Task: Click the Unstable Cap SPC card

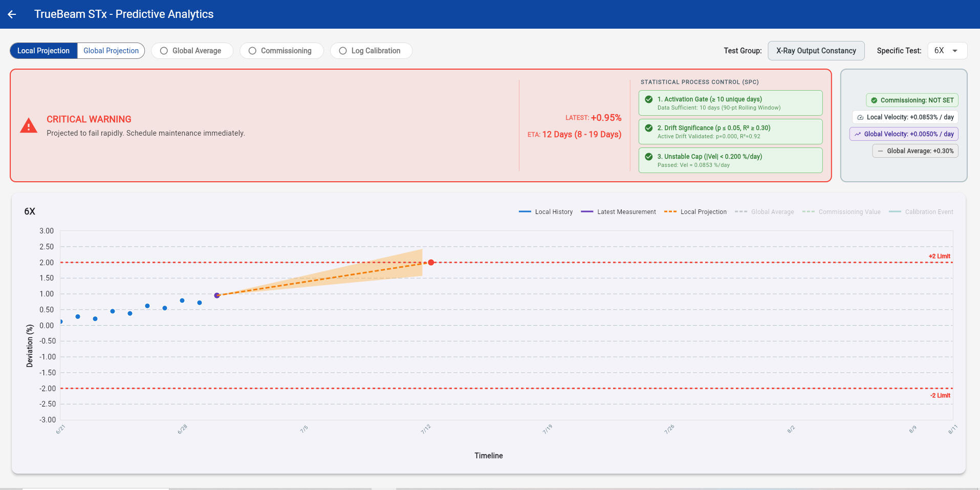Action: click(x=730, y=160)
